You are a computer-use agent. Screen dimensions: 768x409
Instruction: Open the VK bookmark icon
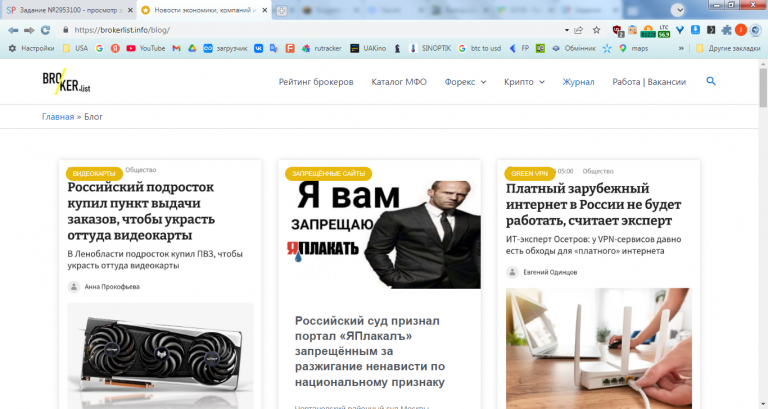click(x=259, y=48)
